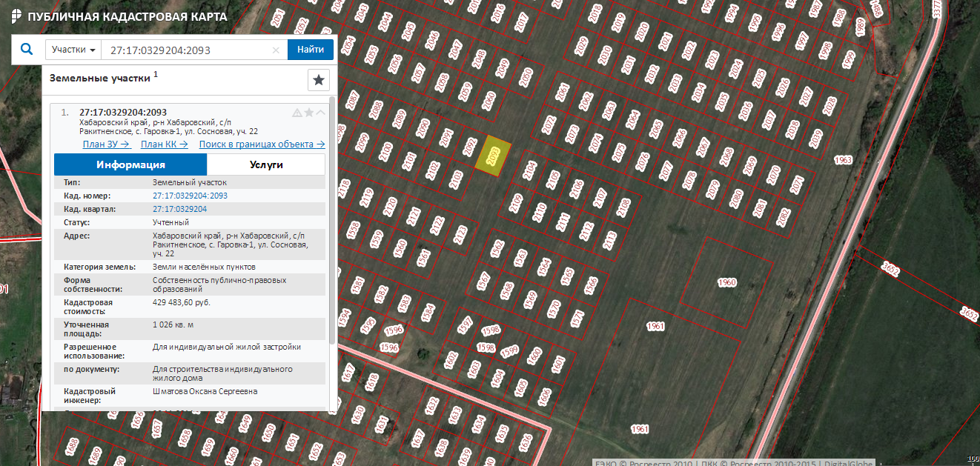980x466 pixels.
Task: Click the favorites star button beside Земельные участки
Action: [x=319, y=79]
